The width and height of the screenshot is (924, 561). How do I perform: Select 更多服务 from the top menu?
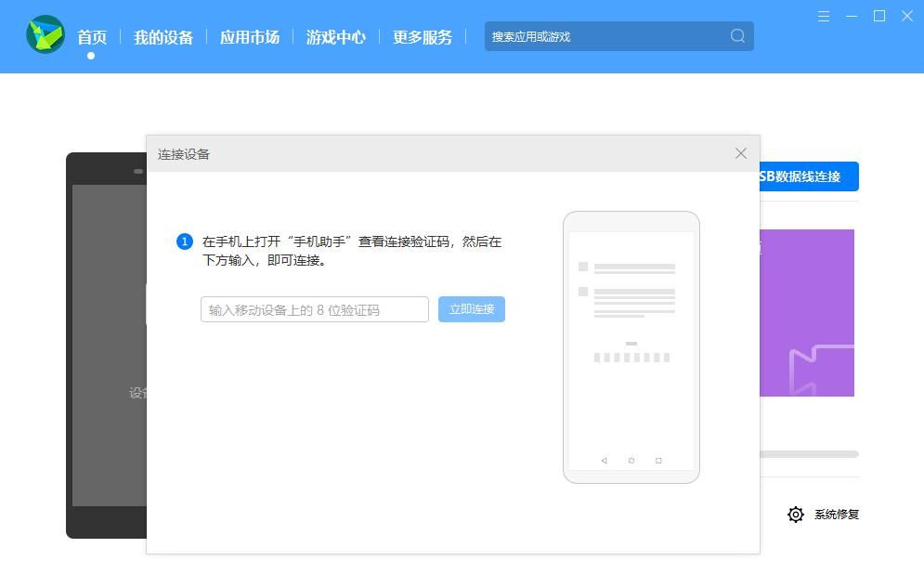tap(423, 37)
